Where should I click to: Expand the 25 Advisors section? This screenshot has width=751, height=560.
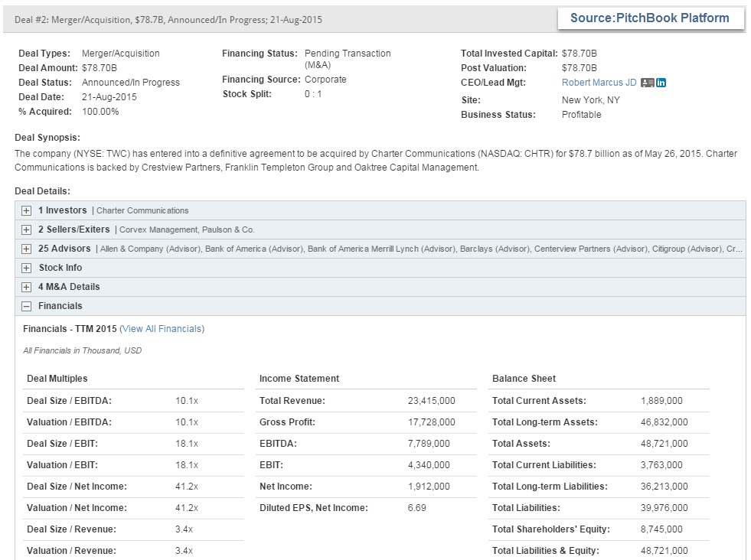pyautogui.click(x=26, y=249)
